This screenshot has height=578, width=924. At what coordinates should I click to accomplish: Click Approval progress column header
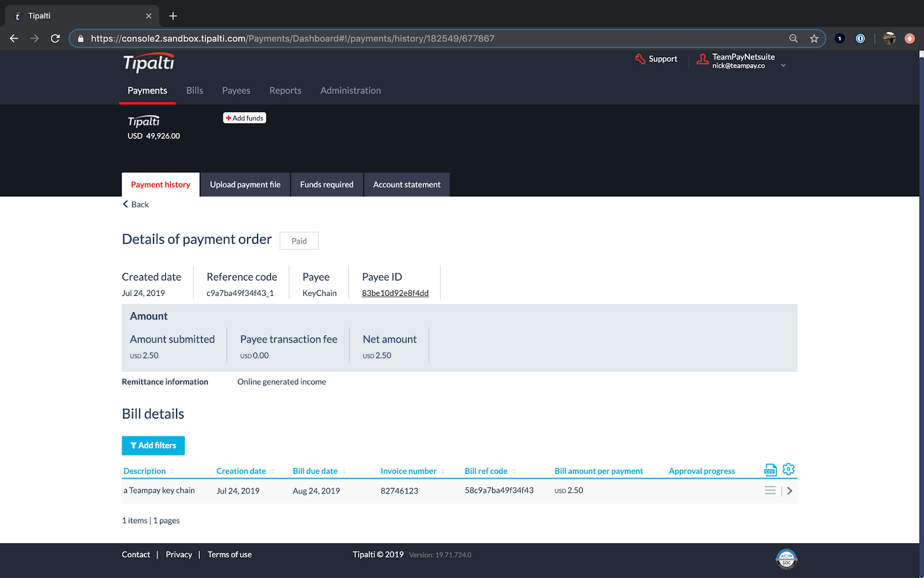(702, 471)
